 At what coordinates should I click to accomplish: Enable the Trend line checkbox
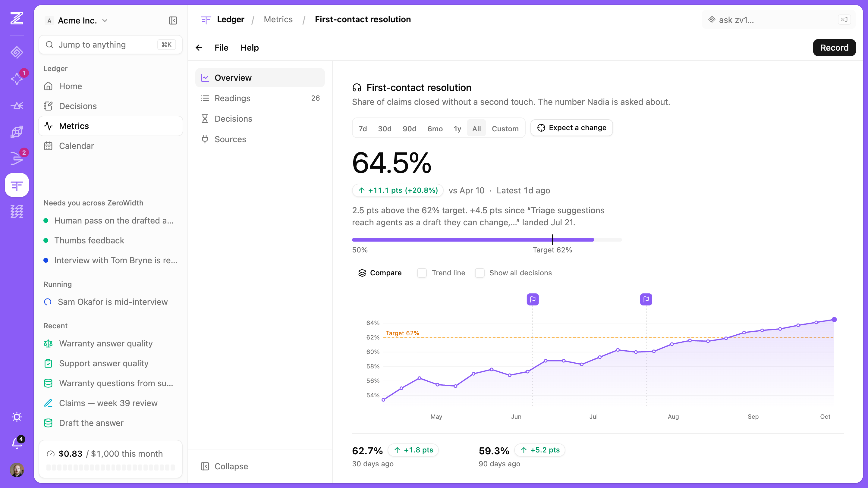coord(422,273)
